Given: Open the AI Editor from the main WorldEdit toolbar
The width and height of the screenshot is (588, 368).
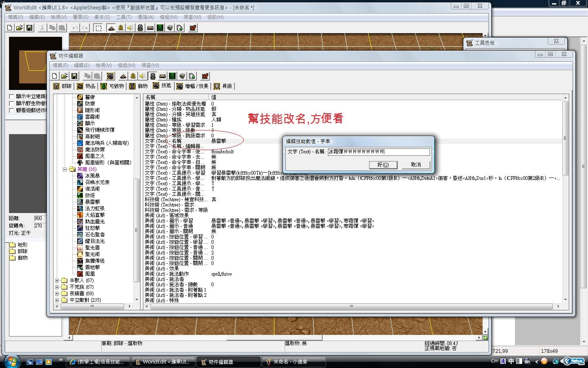Looking at the screenshot, I should click(160, 28).
